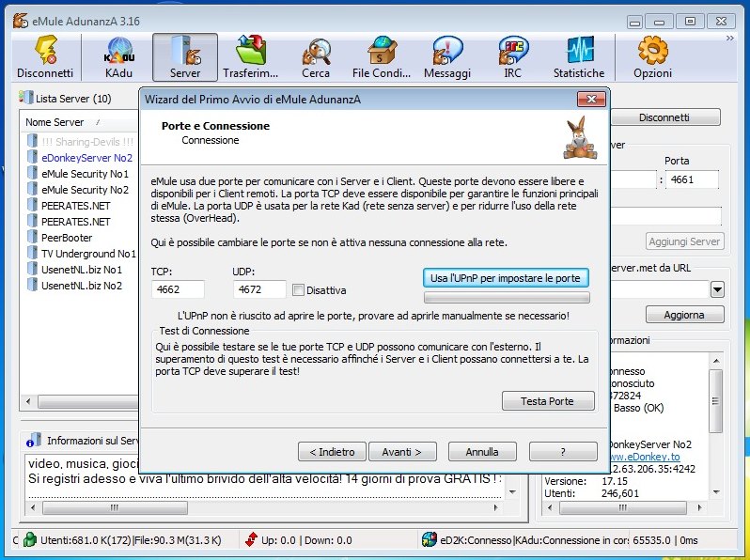Open the server.met URL dropdown
Screen dimensions: 750x560
click(x=717, y=289)
